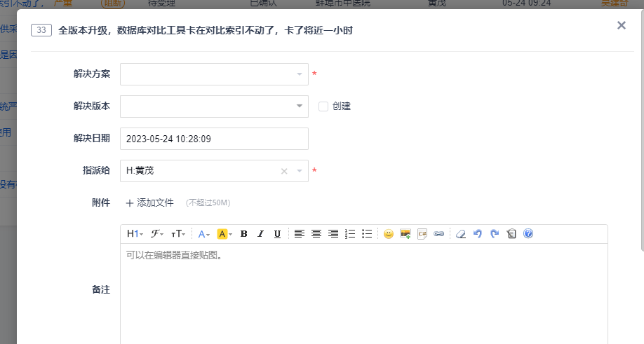Open the H1 heading format dropdown
Image resolution: width=644 pixels, height=344 pixels.
135,234
